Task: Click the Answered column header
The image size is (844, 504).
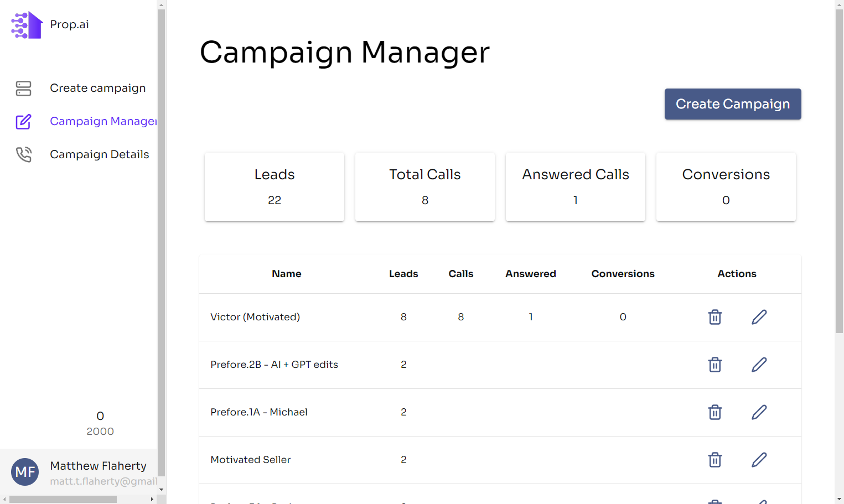Action: pos(531,274)
